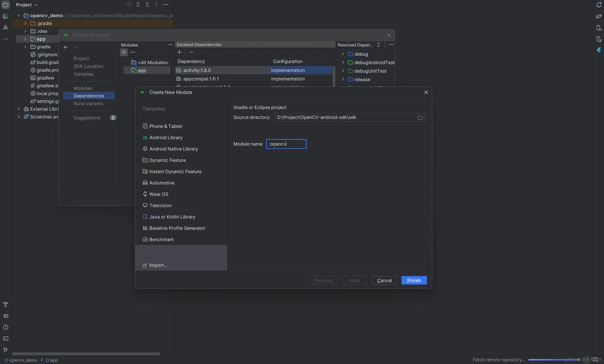604x364 pixels.
Task: Click Fetch remote repository progress bar
Action: click(554, 360)
